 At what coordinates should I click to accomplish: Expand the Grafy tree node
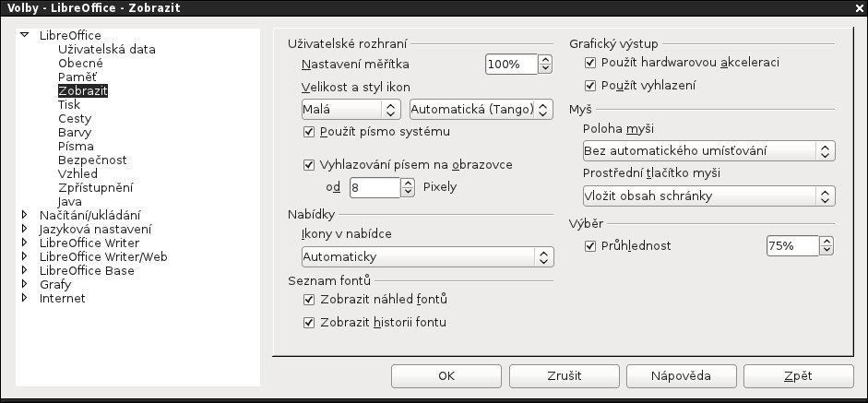[x=24, y=284]
